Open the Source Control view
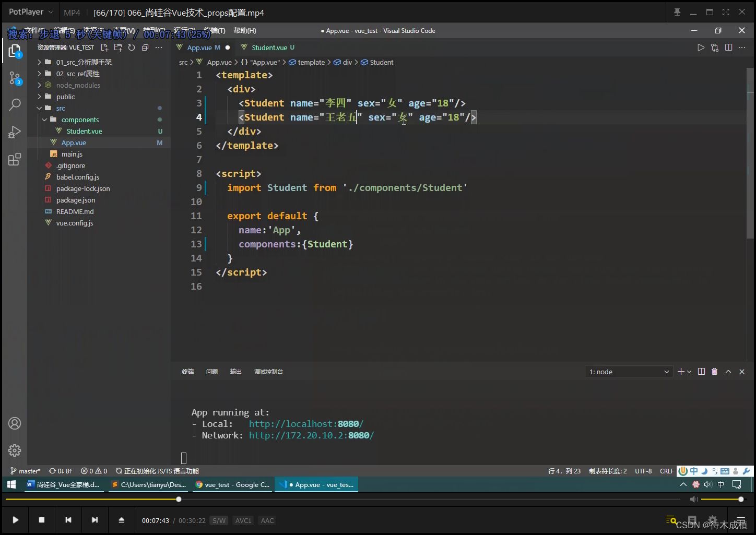Viewport: 756px width, 535px height. (x=15, y=78)
